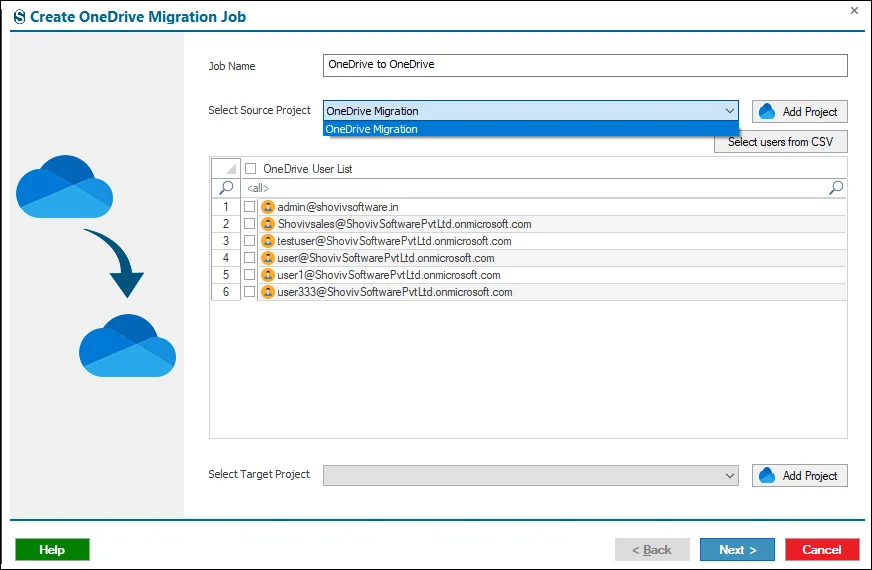Viewport: 872px width, 570px height.
Task: Click testuser@ShovivSoftwarePvtLtd.onmicrosoft.com text
Action: coord(394,241)
